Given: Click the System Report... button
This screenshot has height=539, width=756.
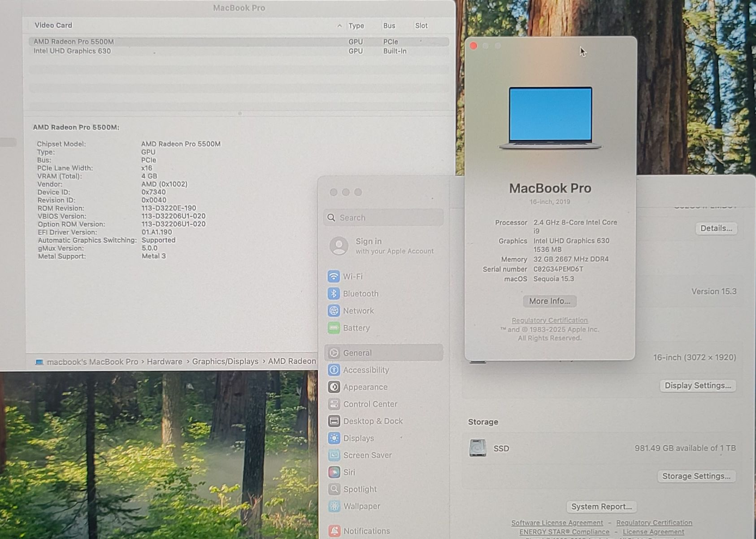Looking at the screenshot, I should (x=601, y=507).
